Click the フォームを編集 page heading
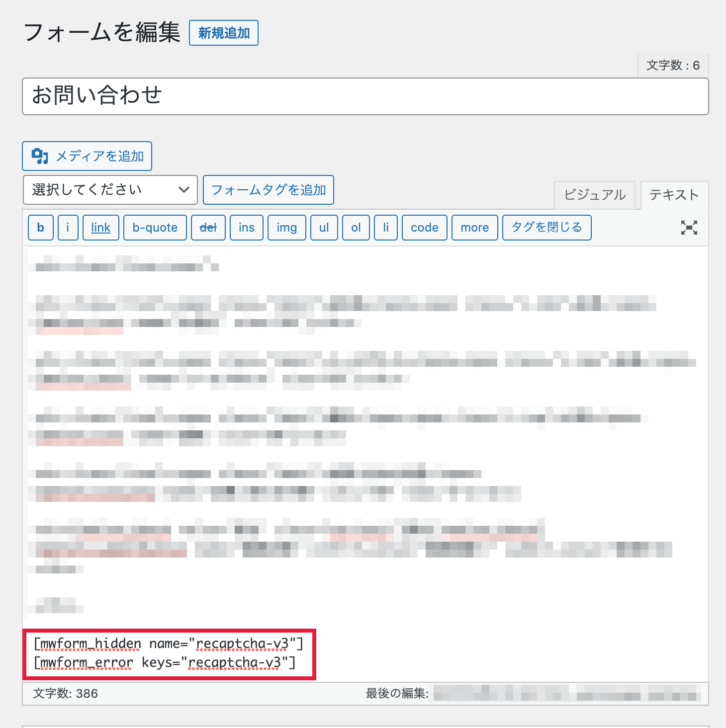The image size is (726, 728). click(x=102, y=33)
